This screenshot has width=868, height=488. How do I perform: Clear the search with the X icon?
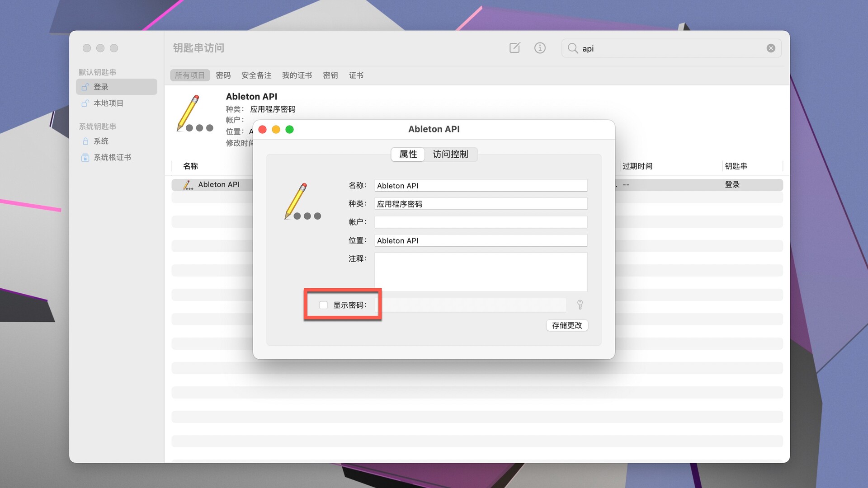770,48
